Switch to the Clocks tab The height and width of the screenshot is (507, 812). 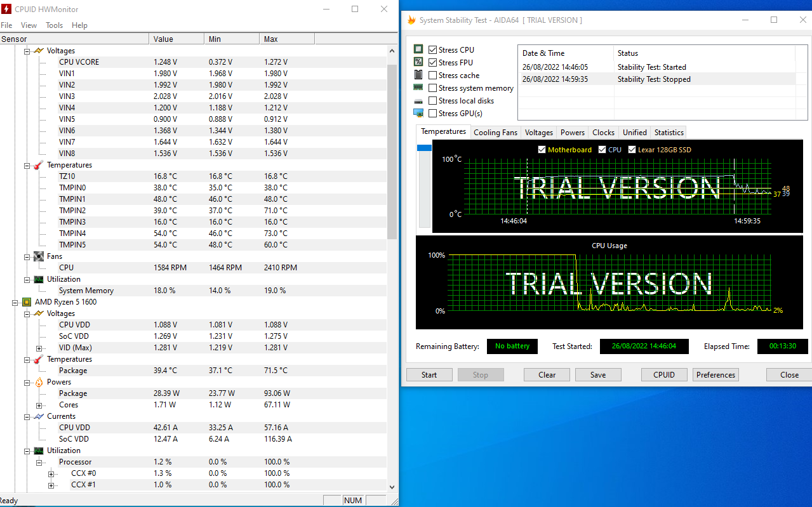pyautogui.click(x=603, y=133)
